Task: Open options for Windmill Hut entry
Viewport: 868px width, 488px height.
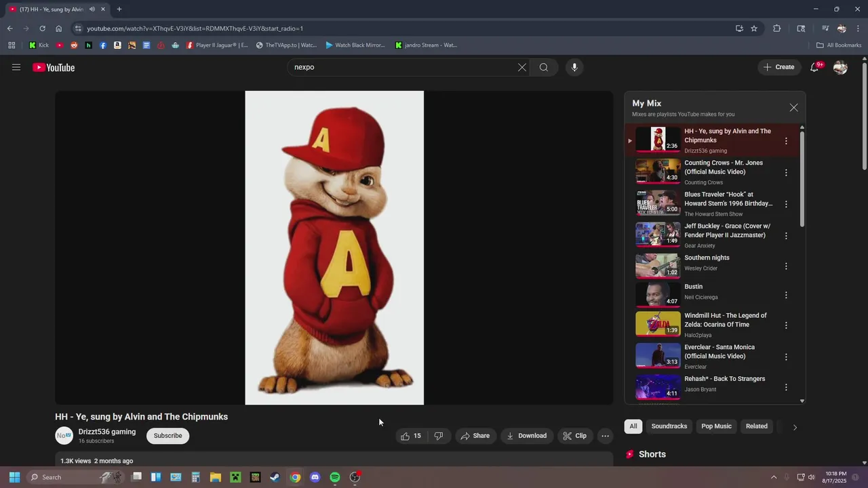Action: coord(786,325)
